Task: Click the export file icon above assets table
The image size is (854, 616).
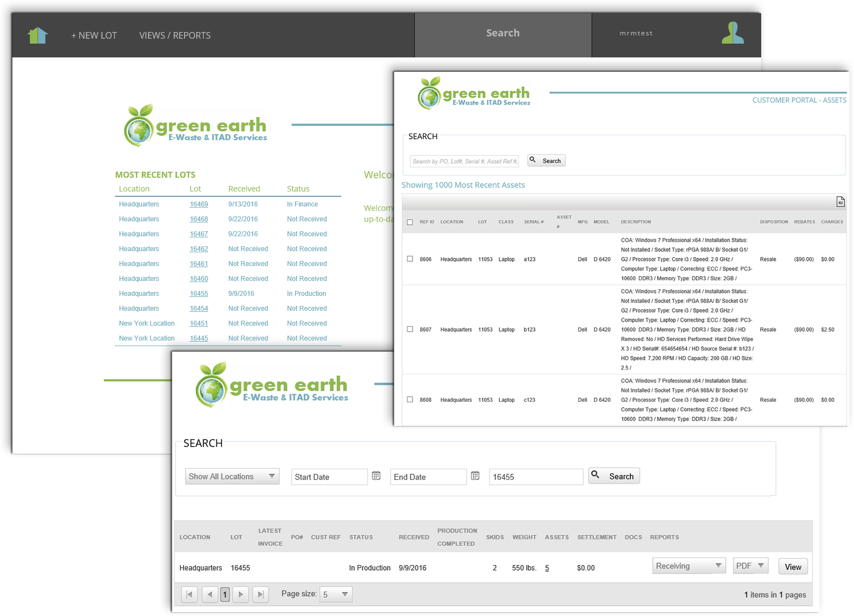Action: pyautogui.click(x=840, y=202)
